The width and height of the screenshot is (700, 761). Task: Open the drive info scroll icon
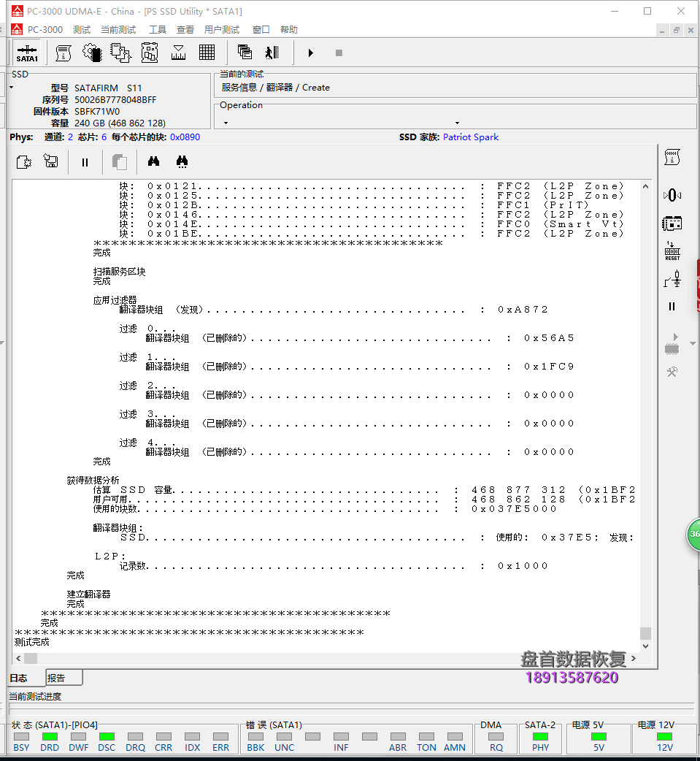click(63, 53)
